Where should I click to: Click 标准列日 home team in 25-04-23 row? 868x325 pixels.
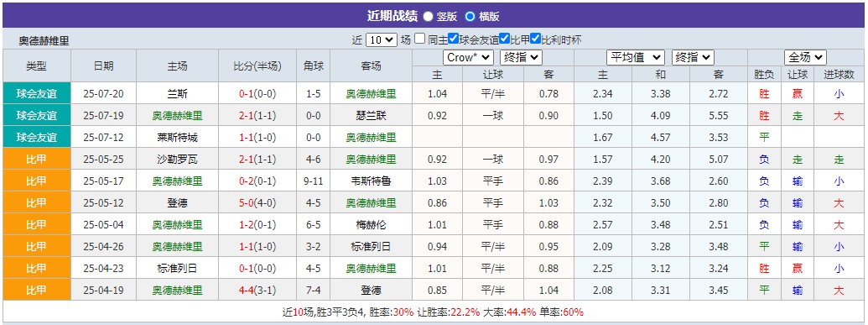(x=177, y=269)
